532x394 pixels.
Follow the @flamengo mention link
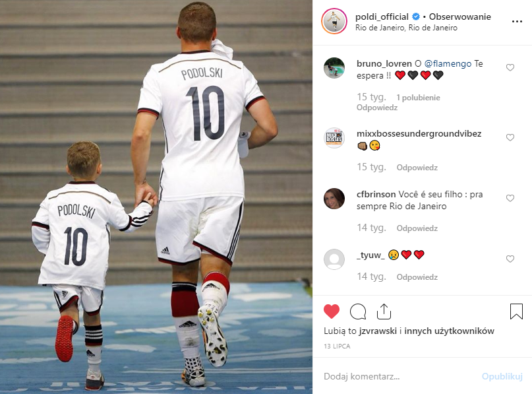(448, 63)
